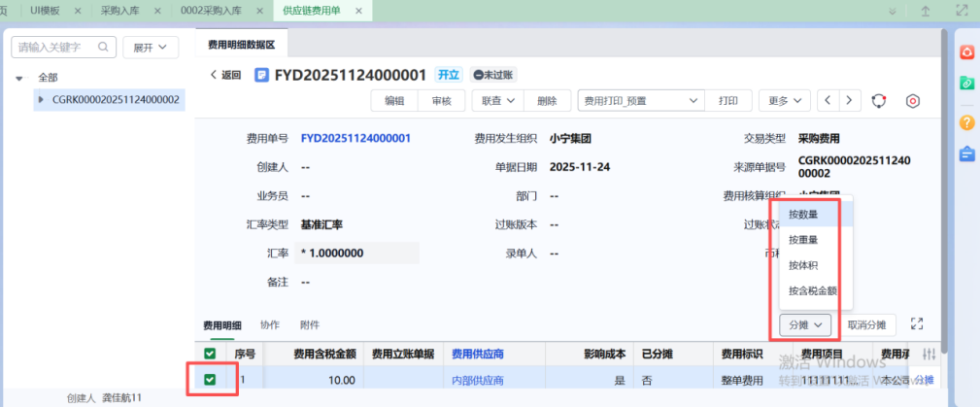This screenshot has width=980, height=407.
Task: Click the fullscreen expand icon beside 取消分摊
Action: [915, 324]
